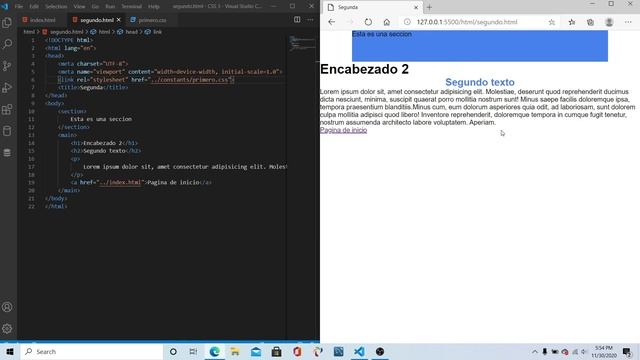Open the Windows Start menu

coord(9,351)
